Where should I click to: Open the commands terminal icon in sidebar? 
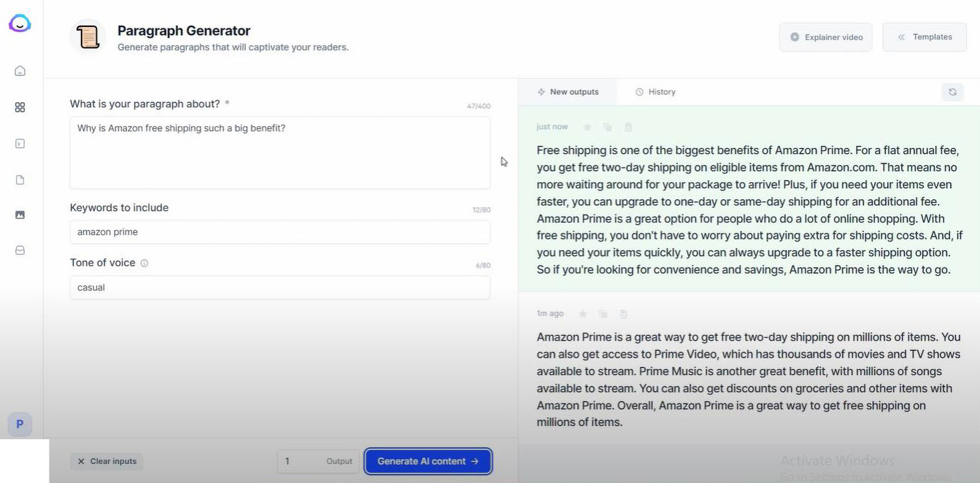coord(20,144)
